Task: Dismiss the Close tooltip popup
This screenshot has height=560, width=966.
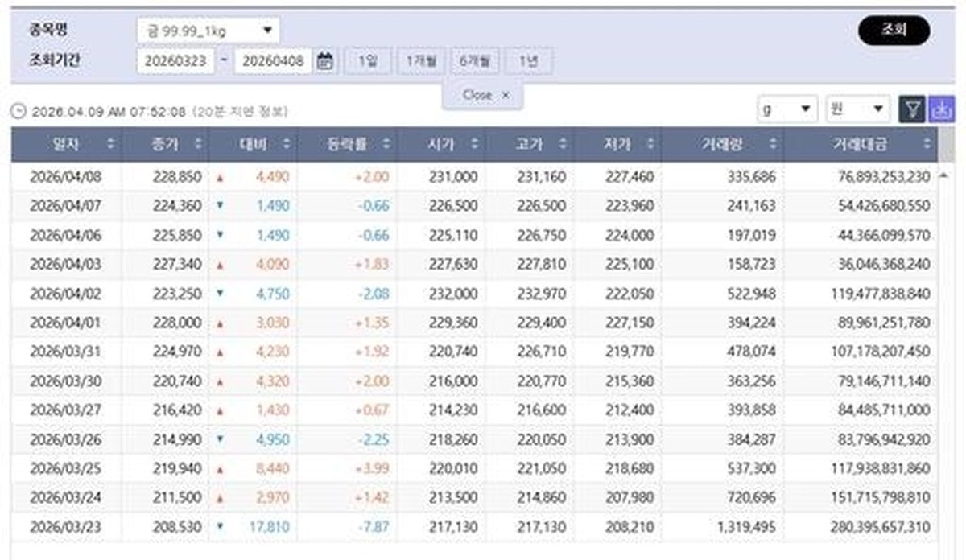Action: [x=505, y=95]
